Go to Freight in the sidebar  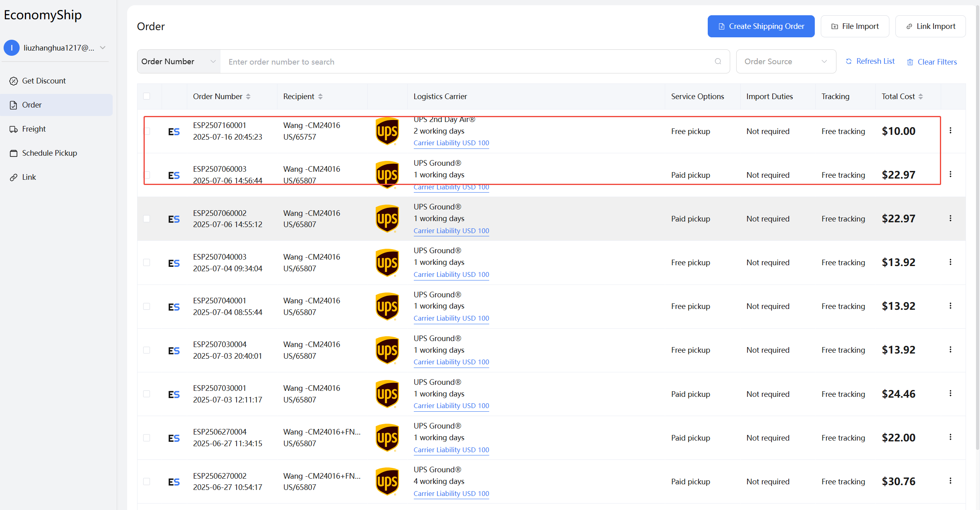click(34, 129)
